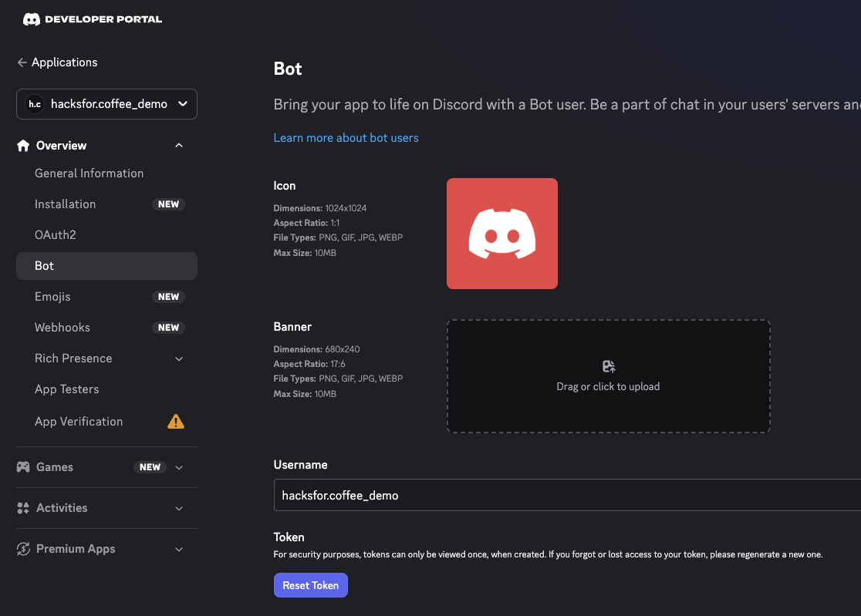Open the Emojis page
Image resolution: width=861 pixels, height=616 pixels.
(52, 297)
